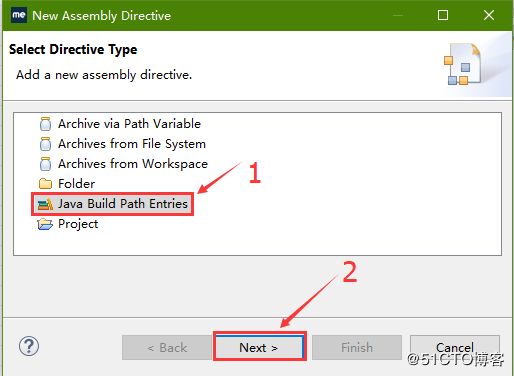The height and width of the screenshot is (376, 514).
Task: Click the jar icon beside Archives from File System
Action: 45,144
